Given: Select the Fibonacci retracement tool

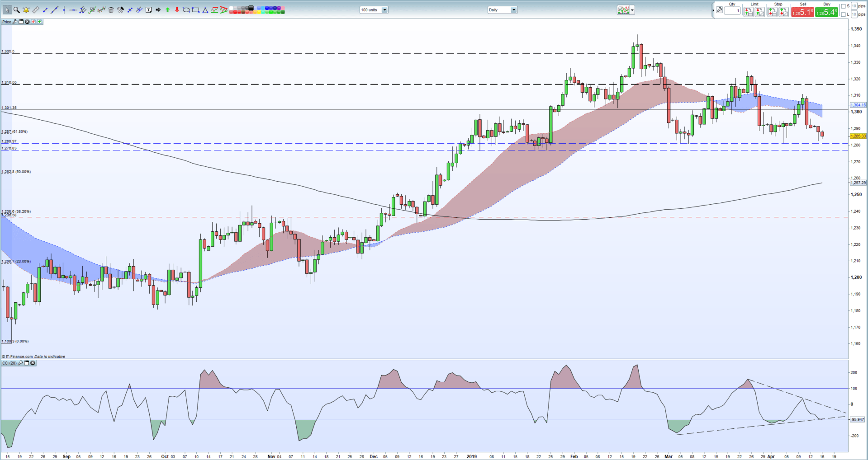Looking at the screenshot, I should pos(92,10).
